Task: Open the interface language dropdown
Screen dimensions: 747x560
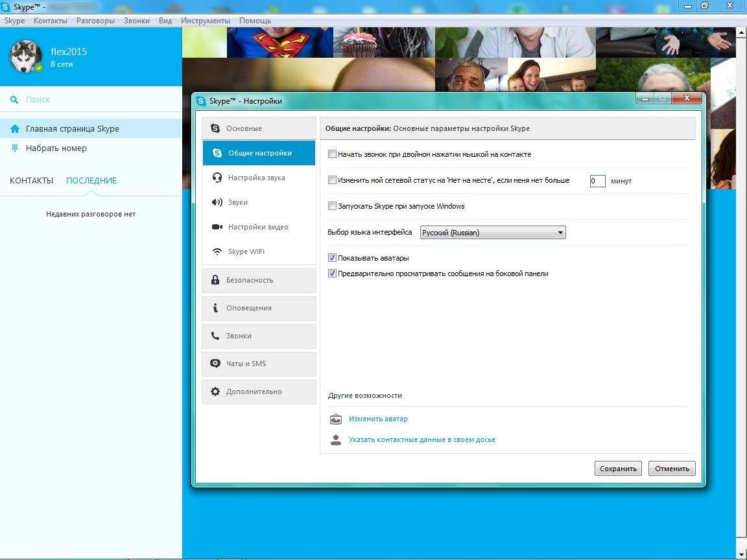Action: pos(493,233)
